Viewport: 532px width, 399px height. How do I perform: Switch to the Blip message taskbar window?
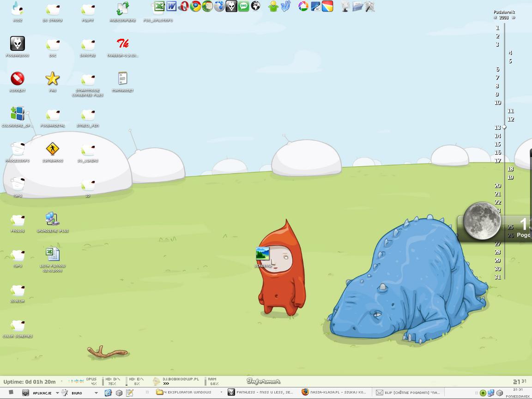pos(408,393)
